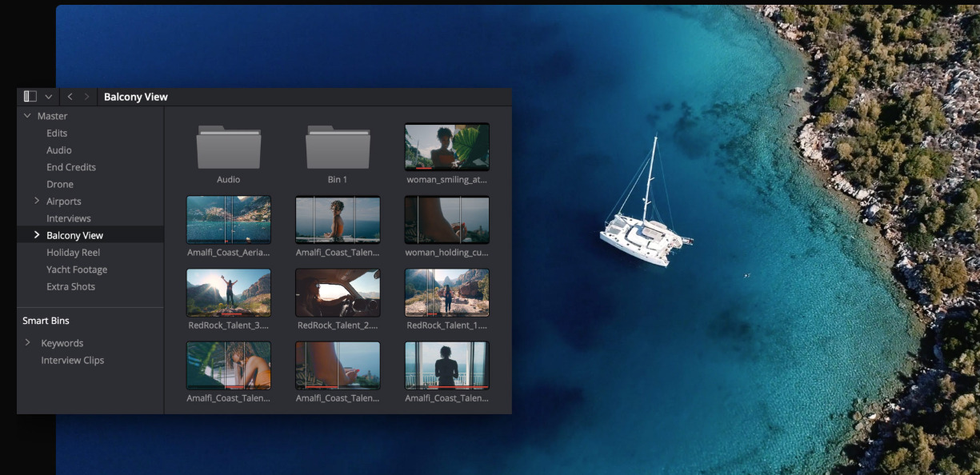Image resolution: width=980 pixels, height=475 pixels.
Task: Open the Drone bin
Action: click(60, 184)
